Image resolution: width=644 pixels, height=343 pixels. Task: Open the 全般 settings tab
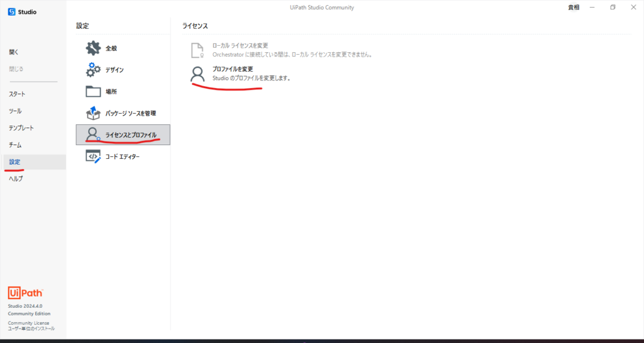pyautogui.click(x=123, y=48)
